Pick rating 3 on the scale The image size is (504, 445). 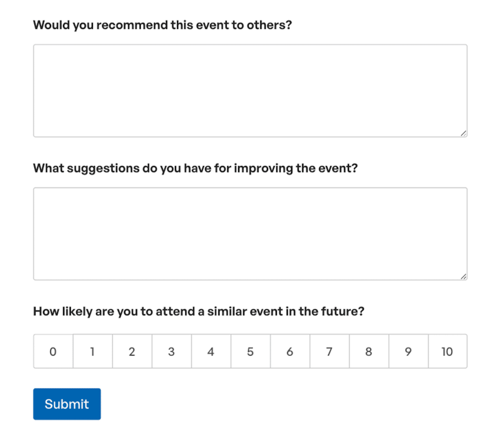tap(171, 351)
